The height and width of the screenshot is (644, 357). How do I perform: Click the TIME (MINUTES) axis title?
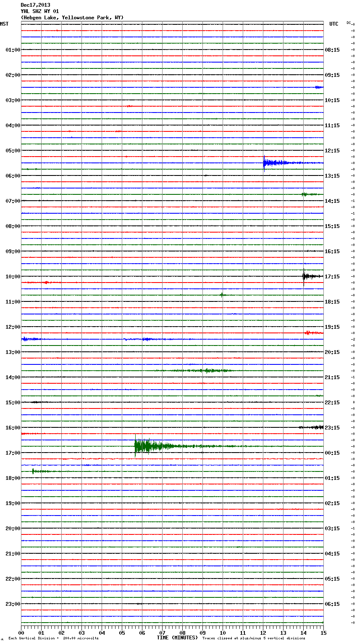177,638
